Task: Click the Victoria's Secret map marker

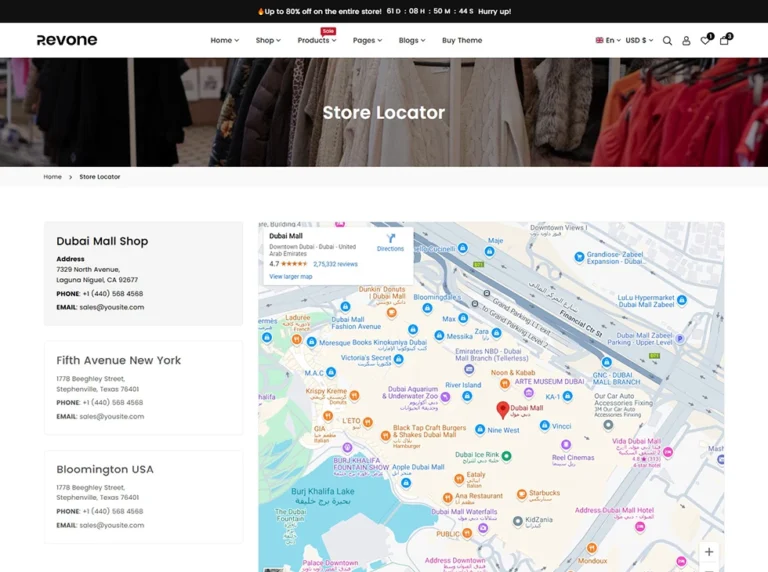Action: pos(399,359)
